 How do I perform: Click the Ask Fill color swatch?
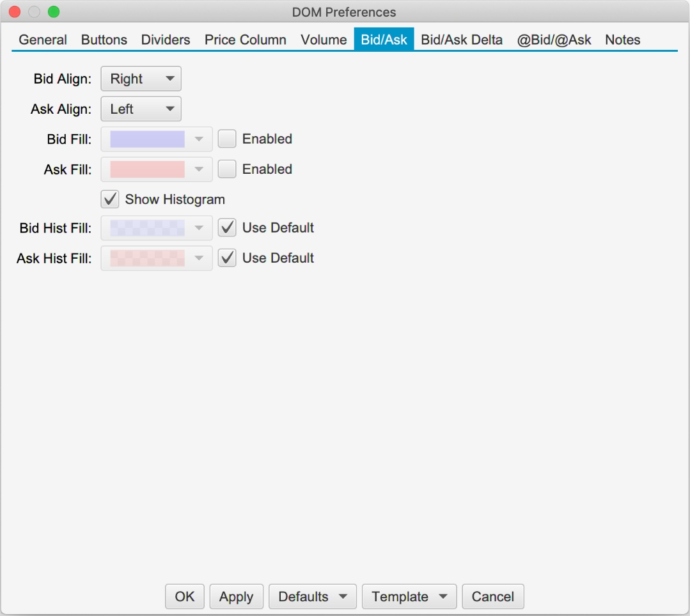(148, 169)
